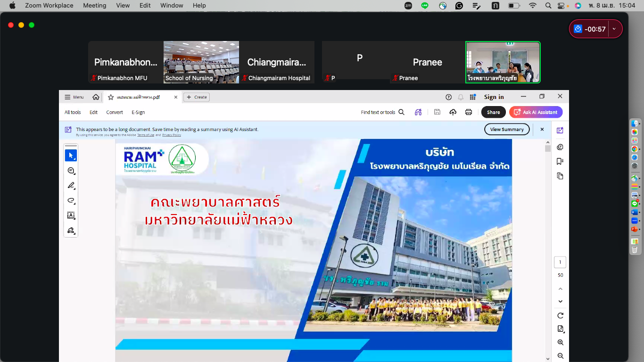Expand the Zoom timer dropdown arrow

click(614, 29)
